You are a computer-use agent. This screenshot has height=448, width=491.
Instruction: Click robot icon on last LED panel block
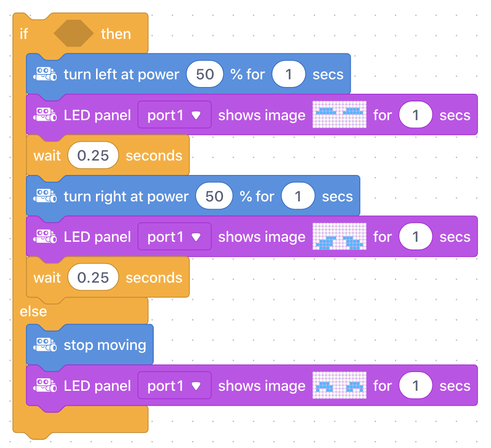click(x=45, y=386)
